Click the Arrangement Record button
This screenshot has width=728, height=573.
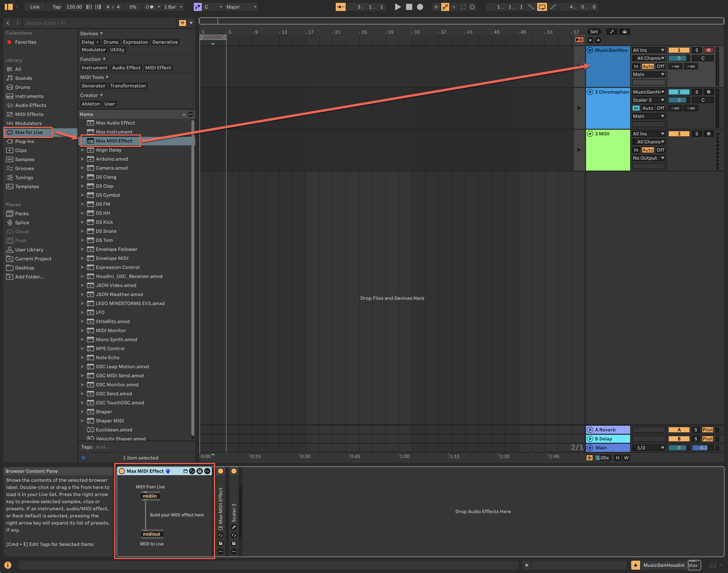pyautogui.click(x=420, y=7)
